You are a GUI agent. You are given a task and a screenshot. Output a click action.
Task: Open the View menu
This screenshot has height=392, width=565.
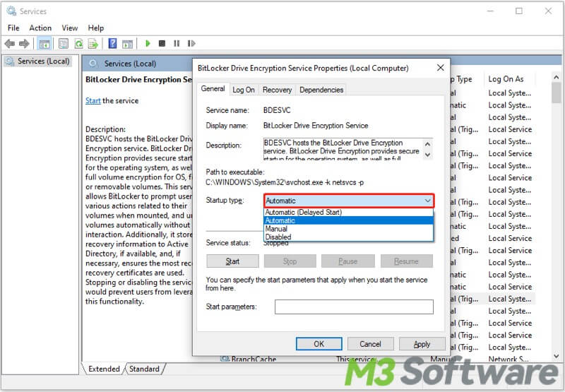pos(69,28)
